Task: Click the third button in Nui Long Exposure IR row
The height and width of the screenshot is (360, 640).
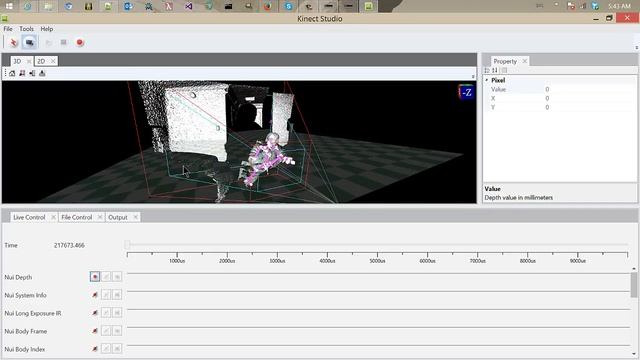Action: [x=117, y=313]
